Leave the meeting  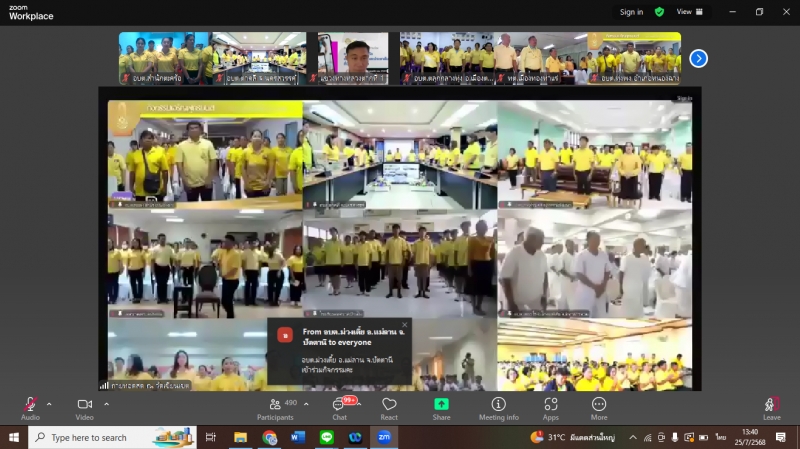771,408
